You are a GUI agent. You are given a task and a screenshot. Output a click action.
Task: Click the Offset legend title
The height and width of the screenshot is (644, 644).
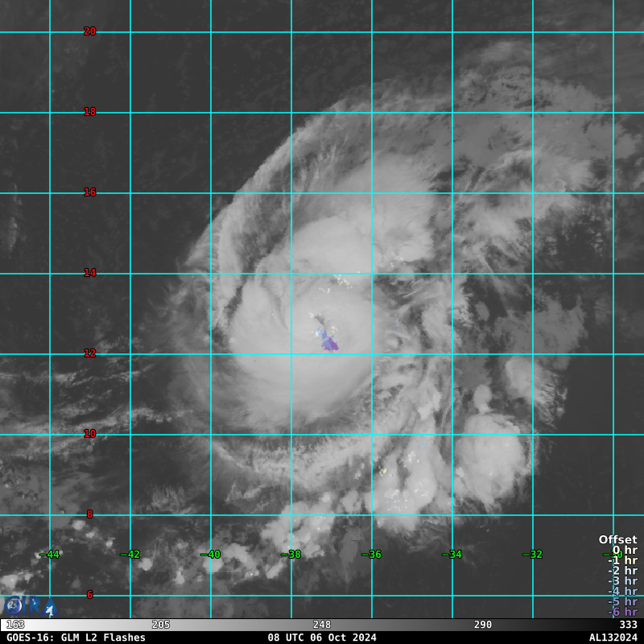point(617,539)
